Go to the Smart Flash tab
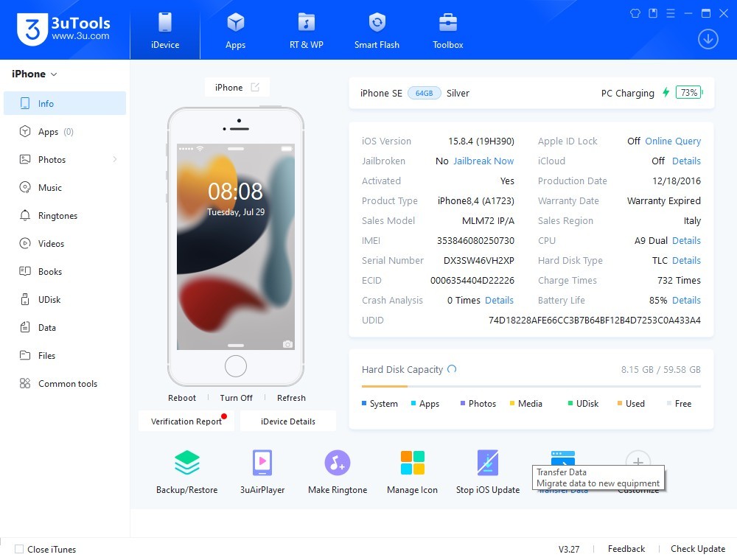Screen dimensions: 737x560 pyautogui.click(x=377, y=30)
